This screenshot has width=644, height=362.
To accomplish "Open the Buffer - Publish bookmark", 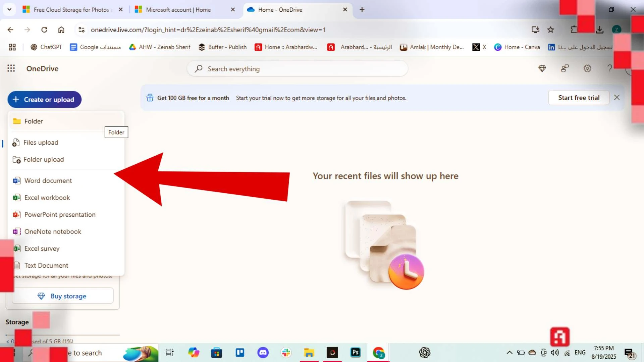I will tap(222, 47).
